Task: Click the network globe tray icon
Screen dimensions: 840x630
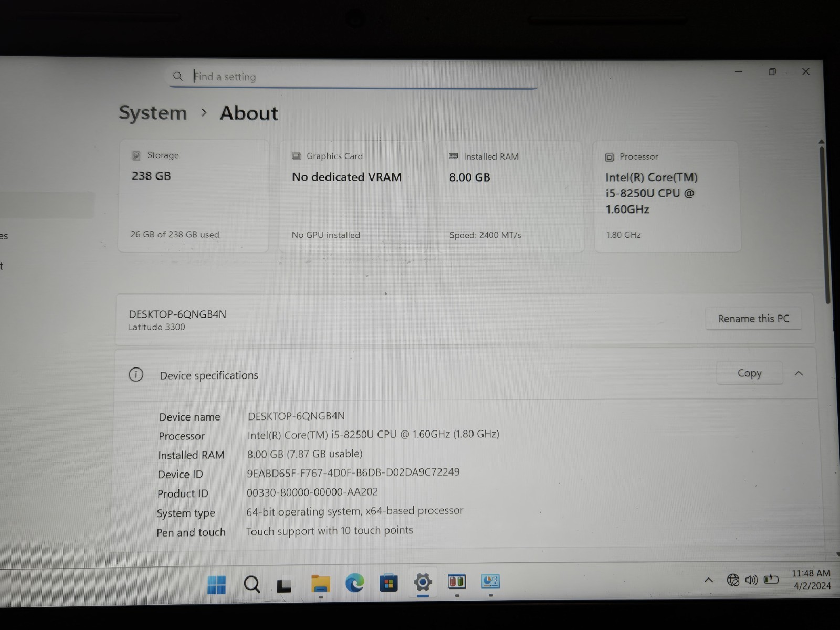Action: pos(733,580)
